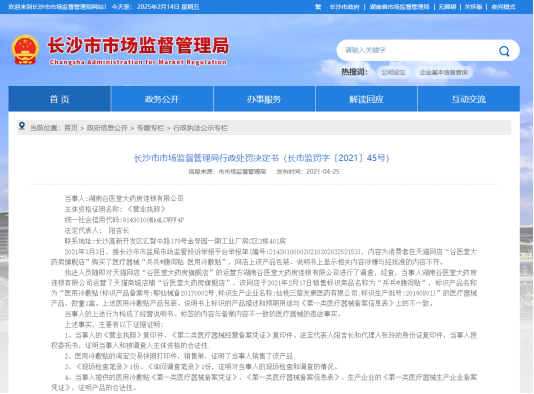
Task: Toggle 夜间模式 night mode
Action: click(x=503, y=7)
